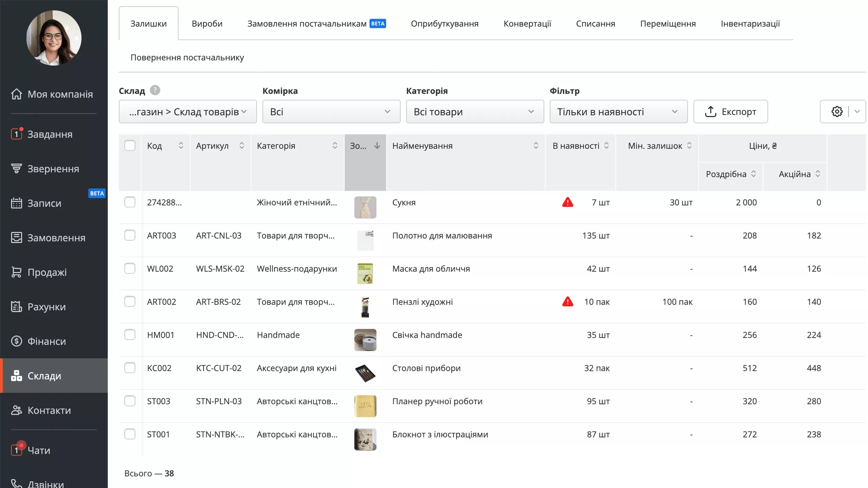Check the ST003 row checkbox
Screen dimensions: 868x488
(130, 401)
